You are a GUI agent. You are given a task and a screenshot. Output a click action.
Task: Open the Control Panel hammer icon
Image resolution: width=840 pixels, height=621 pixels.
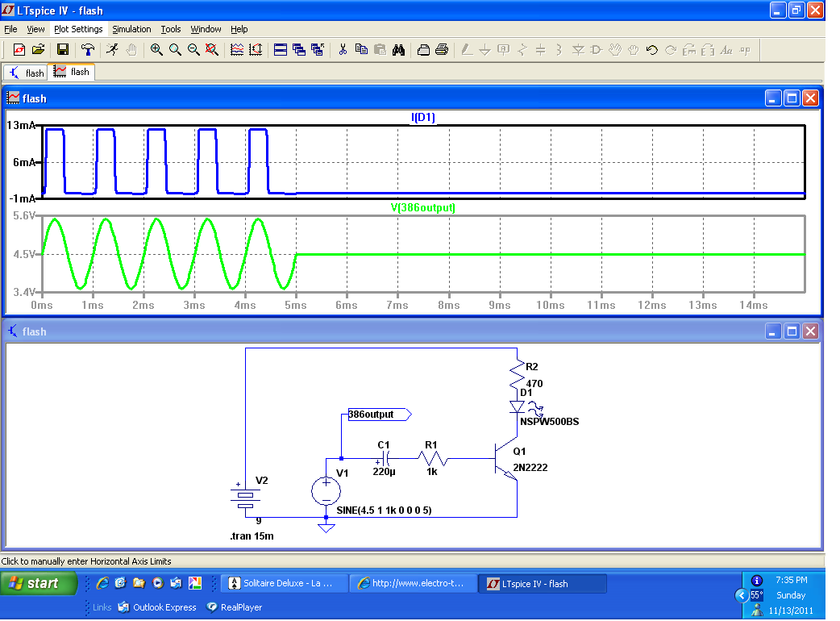tap(88, 50)
